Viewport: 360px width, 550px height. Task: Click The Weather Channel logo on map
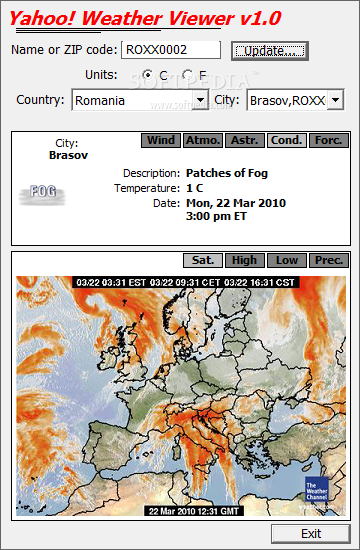[x=316, y=489]
